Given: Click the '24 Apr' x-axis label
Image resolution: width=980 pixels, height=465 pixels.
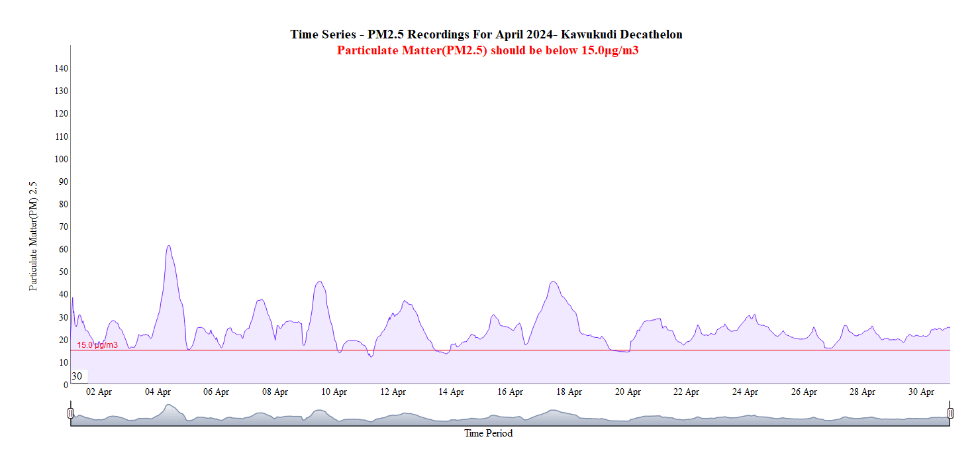Looking at the screenshot, I should click(x=745, y=392).
